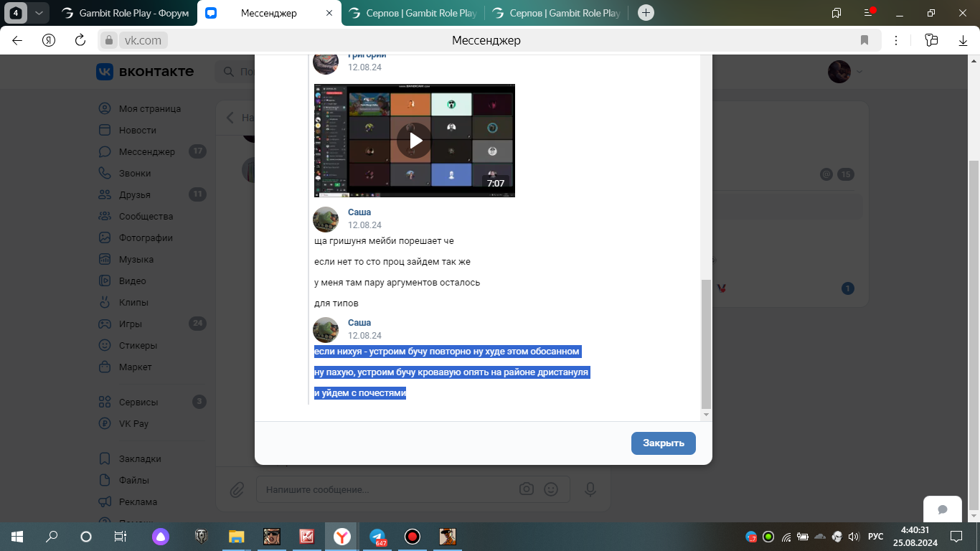Click the microphone voice message icon
The height and width of the screenshot is (551, 980).
pos(590,489)
